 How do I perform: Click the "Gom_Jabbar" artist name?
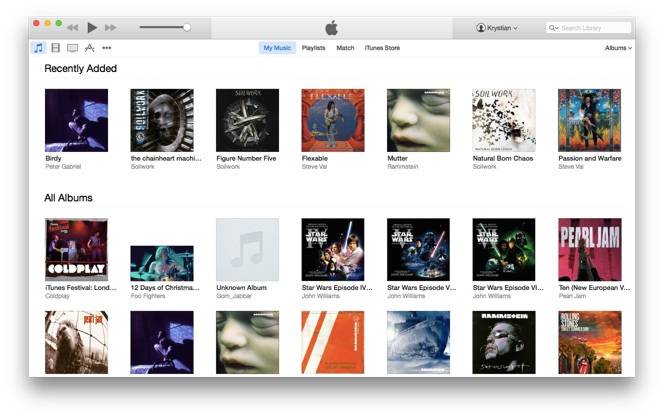tap(234, 296)
